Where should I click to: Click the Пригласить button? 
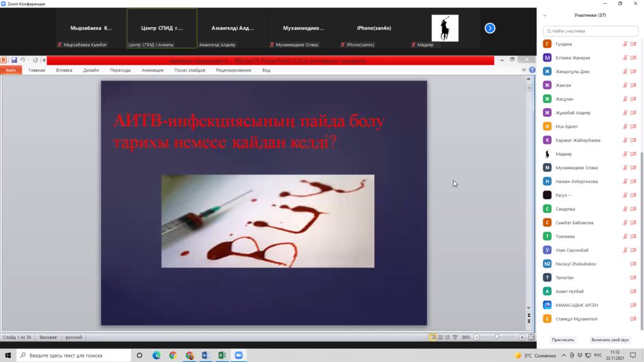click(x=563, y=339)
